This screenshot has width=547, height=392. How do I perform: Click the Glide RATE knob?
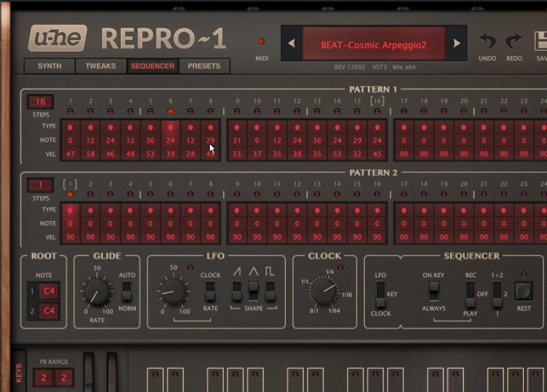click(x=96, y=292)
